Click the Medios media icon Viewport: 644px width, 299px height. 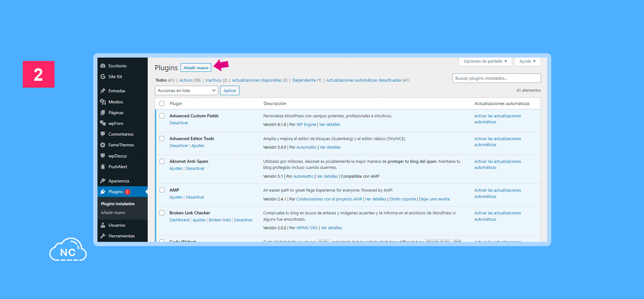pyautogui.click(x=103, y=102)
